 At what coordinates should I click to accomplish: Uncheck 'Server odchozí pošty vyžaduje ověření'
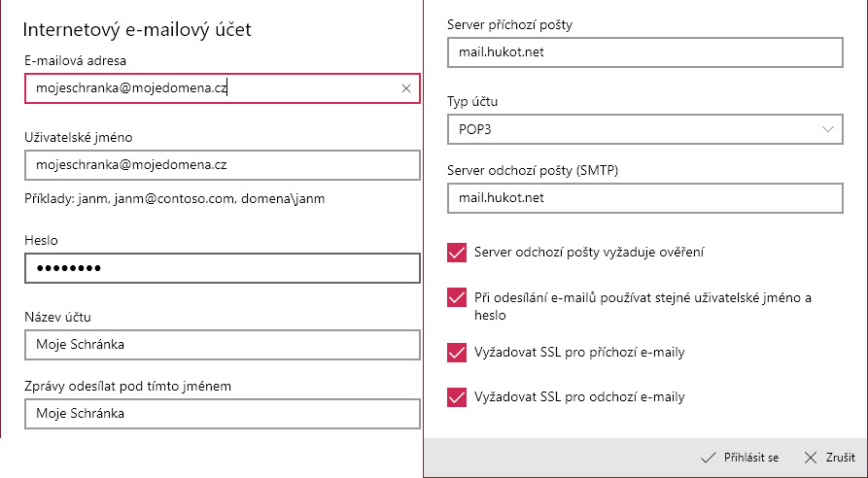[457, 253]
